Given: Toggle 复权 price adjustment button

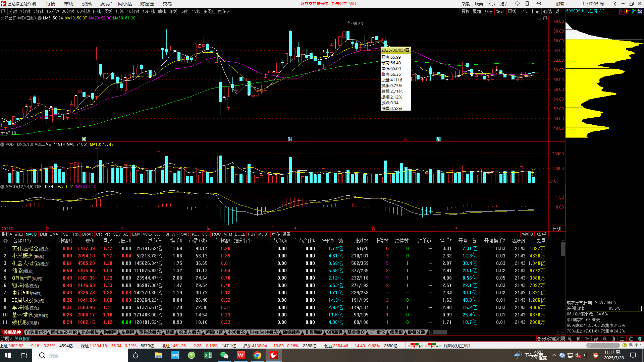Looking at the screenshot, I should click(465, 11).
